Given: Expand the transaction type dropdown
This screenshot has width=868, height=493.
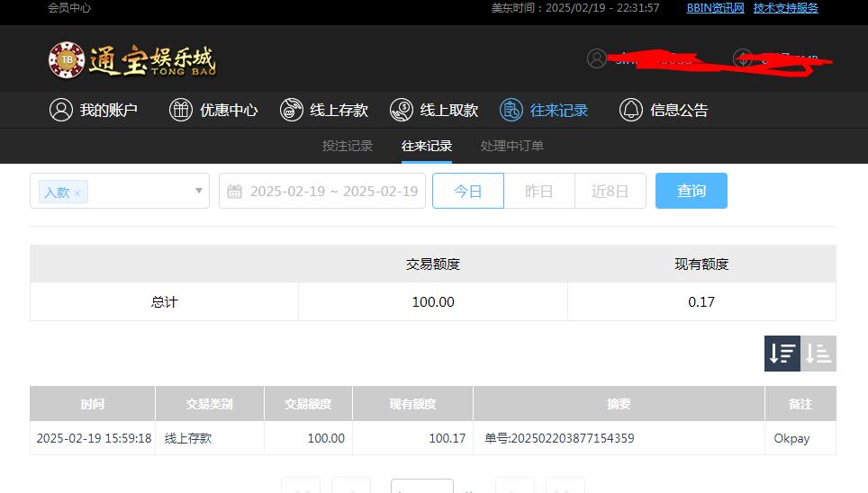Looking at the screenshot, I should [198, 191].
